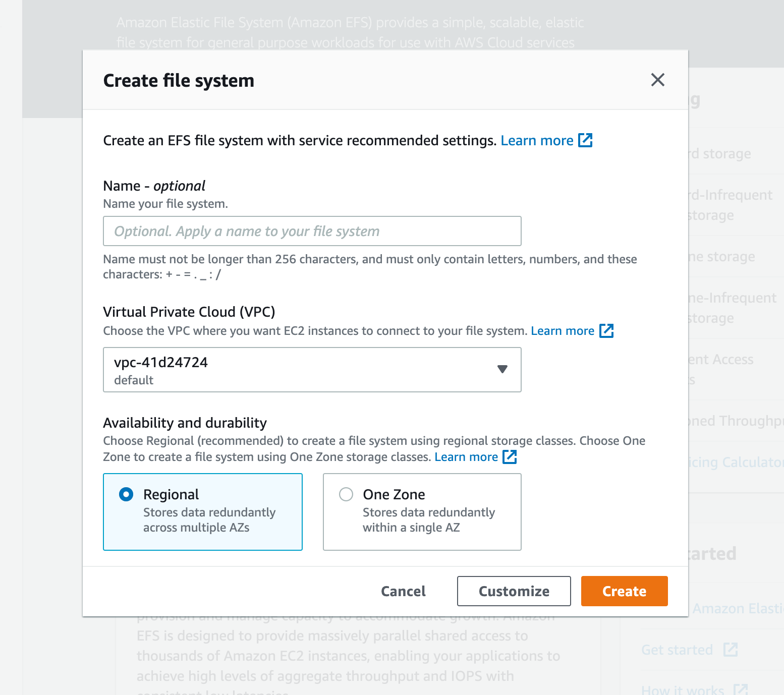
Task: Click external link icon beside storage classes Learn more
Action: [x=511, y=456]
